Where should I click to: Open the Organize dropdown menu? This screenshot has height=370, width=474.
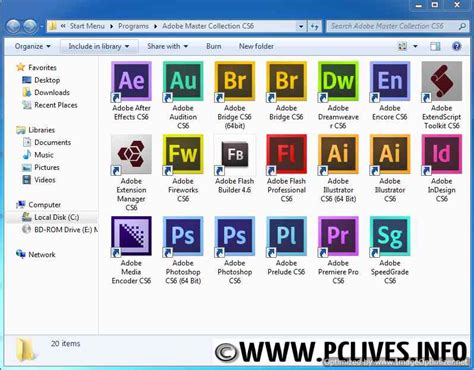coord(32,46)
